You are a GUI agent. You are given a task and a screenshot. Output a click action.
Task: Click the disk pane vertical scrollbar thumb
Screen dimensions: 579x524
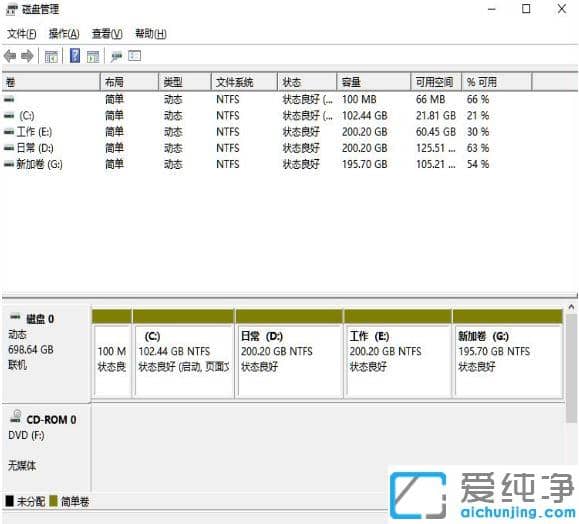(x=572, y=368)
